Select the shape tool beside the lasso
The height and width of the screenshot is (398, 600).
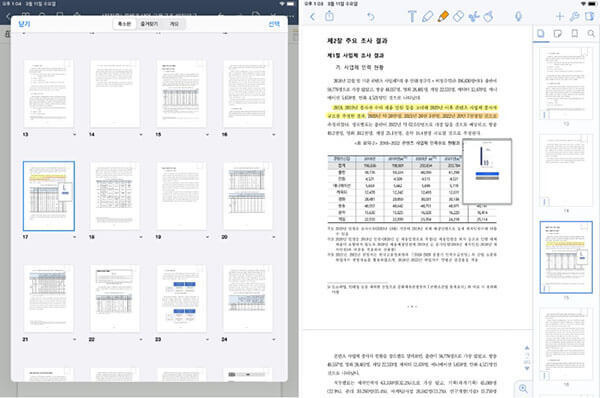tap(489, 16)
